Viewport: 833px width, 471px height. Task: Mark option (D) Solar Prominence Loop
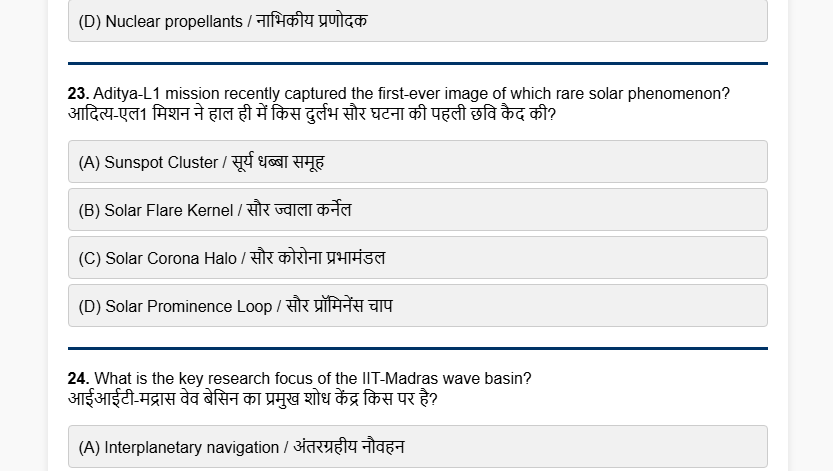tap(418, 306)
